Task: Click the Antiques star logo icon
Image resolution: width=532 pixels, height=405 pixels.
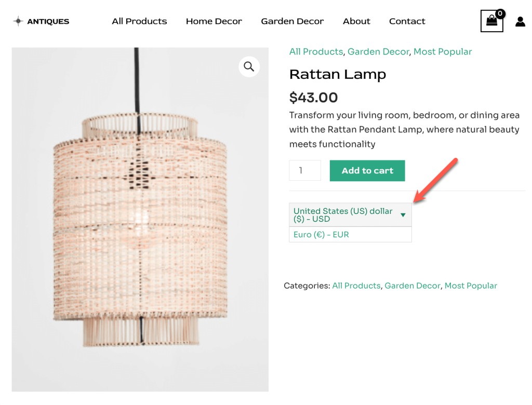Action: pyautogui.click(x=18, y=21)
